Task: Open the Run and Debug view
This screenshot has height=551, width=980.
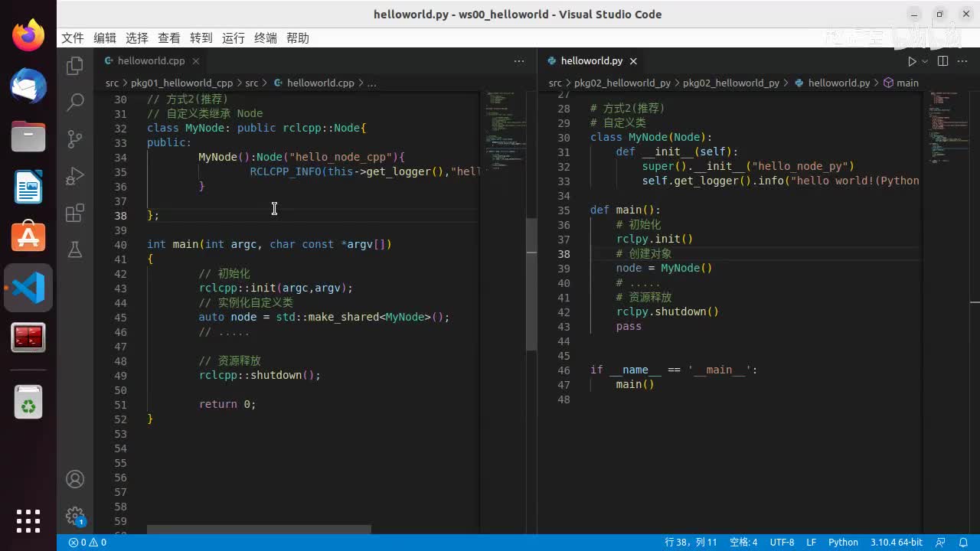Action: point(75,176)
